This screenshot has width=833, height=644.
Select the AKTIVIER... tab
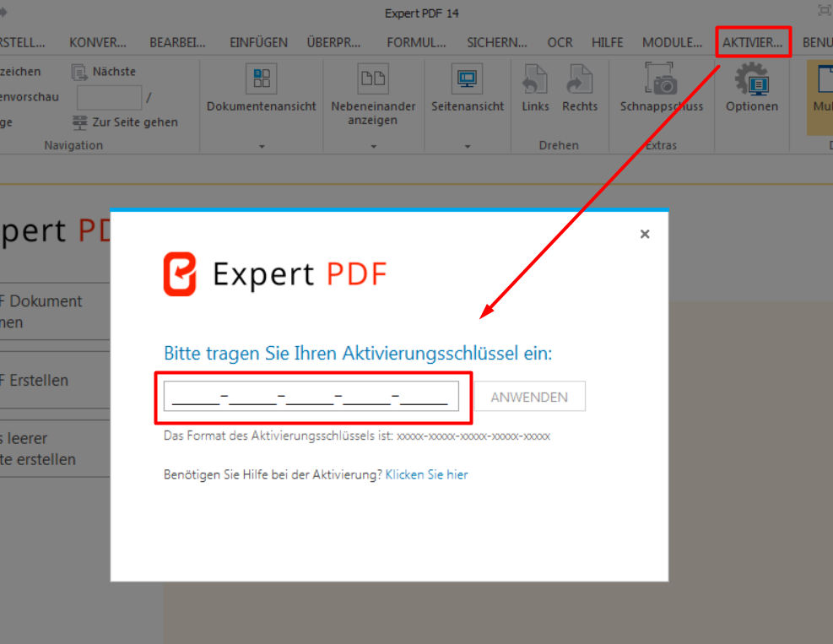752,42
